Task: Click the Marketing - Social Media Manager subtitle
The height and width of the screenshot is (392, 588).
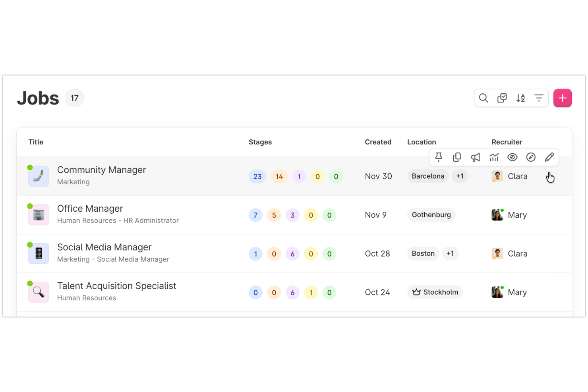Action: (x=113, y=259)
